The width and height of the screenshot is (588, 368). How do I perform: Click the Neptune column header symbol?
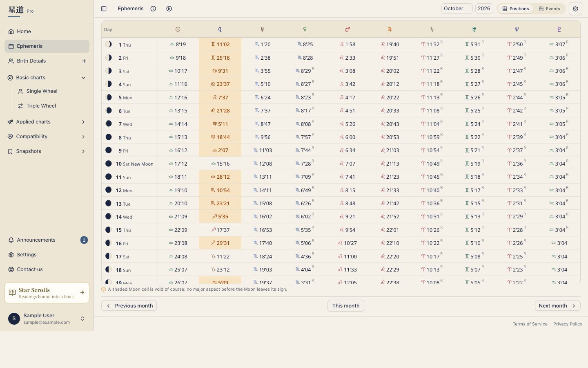point(517,29)
